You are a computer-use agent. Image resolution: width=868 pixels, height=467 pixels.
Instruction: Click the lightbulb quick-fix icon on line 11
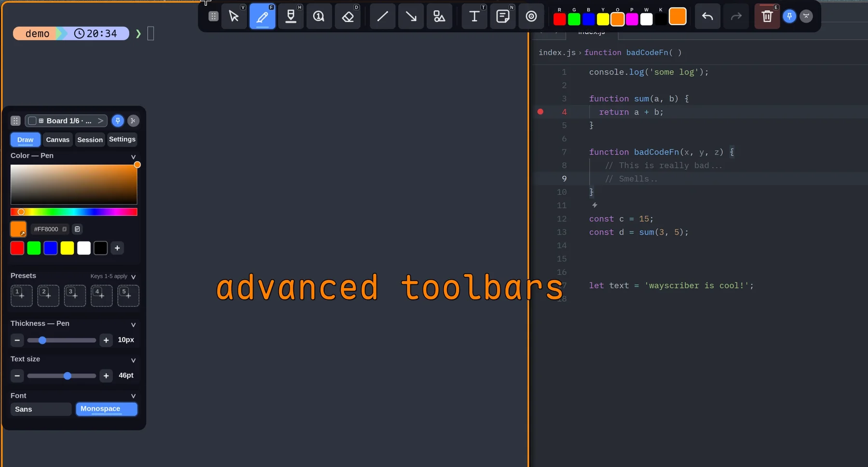595,205
